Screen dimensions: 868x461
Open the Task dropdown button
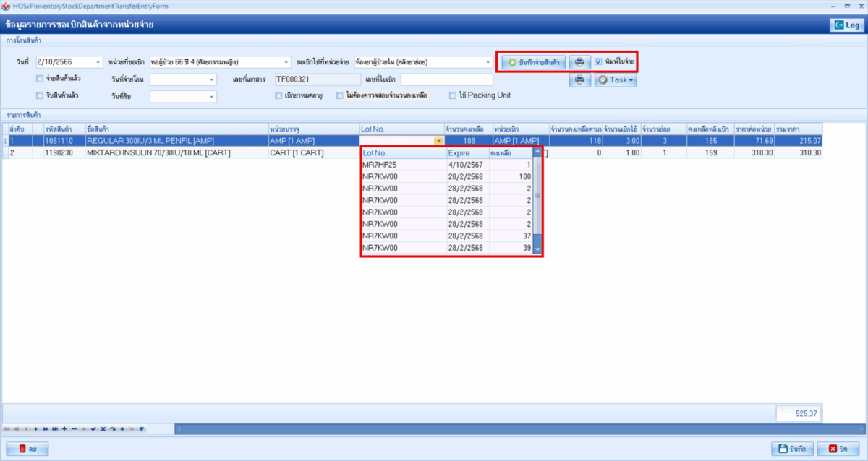point(616,80)
